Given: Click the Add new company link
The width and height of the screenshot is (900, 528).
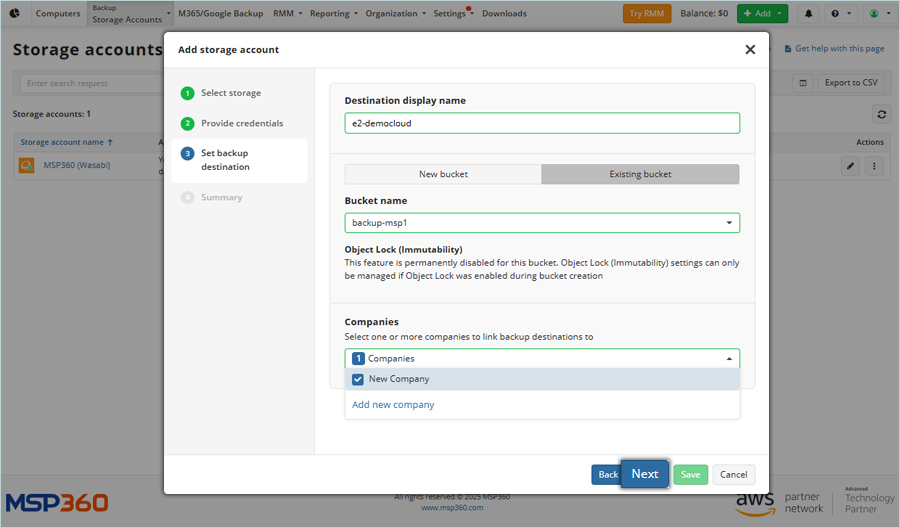Looking at the screenshot, I should [393, 405].
